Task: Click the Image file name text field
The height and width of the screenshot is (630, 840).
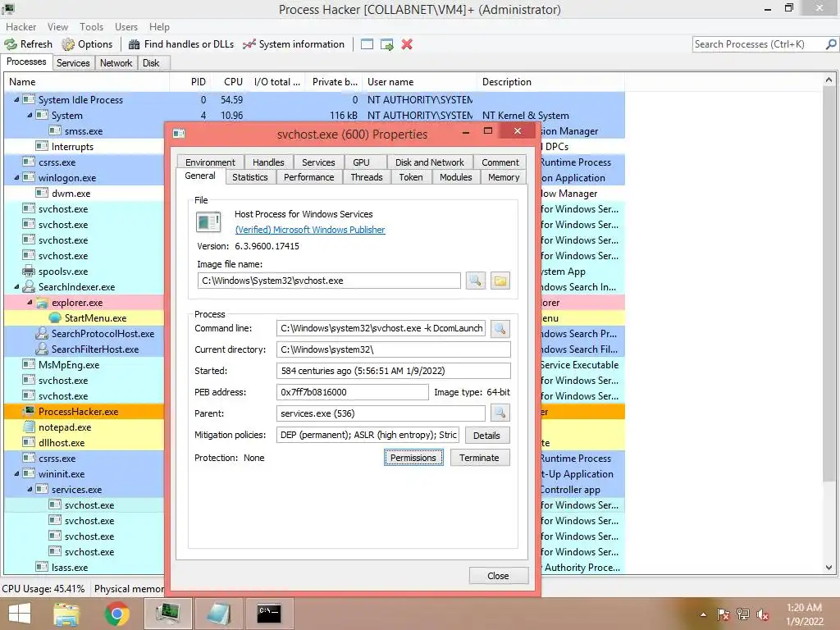Action: [329, 281]
